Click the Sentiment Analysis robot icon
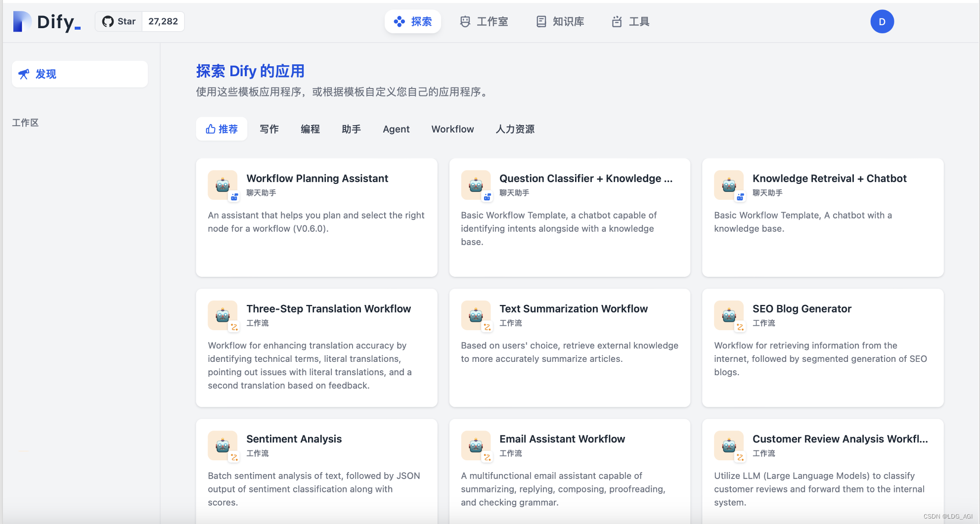 coord(223,445)
